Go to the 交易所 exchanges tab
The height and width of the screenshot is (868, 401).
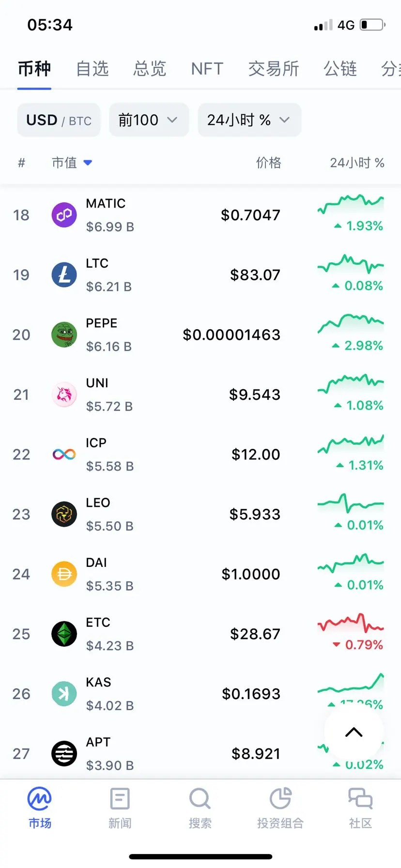tap(274, 69)
